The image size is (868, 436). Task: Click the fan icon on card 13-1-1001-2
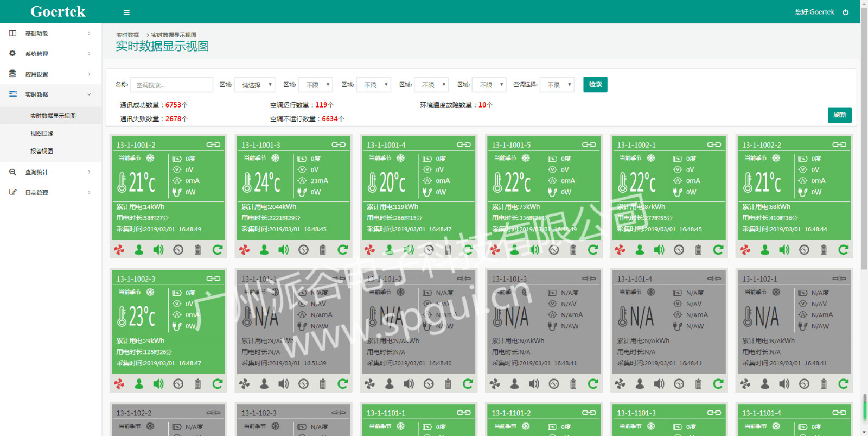pyautogui.click(x=119, y=250)
